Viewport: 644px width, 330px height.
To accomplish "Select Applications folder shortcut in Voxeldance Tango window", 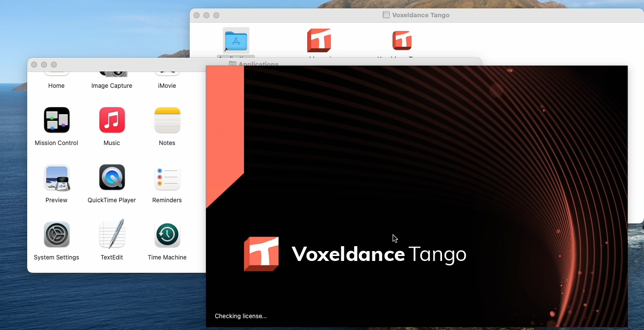I will [x=236, y=40].
